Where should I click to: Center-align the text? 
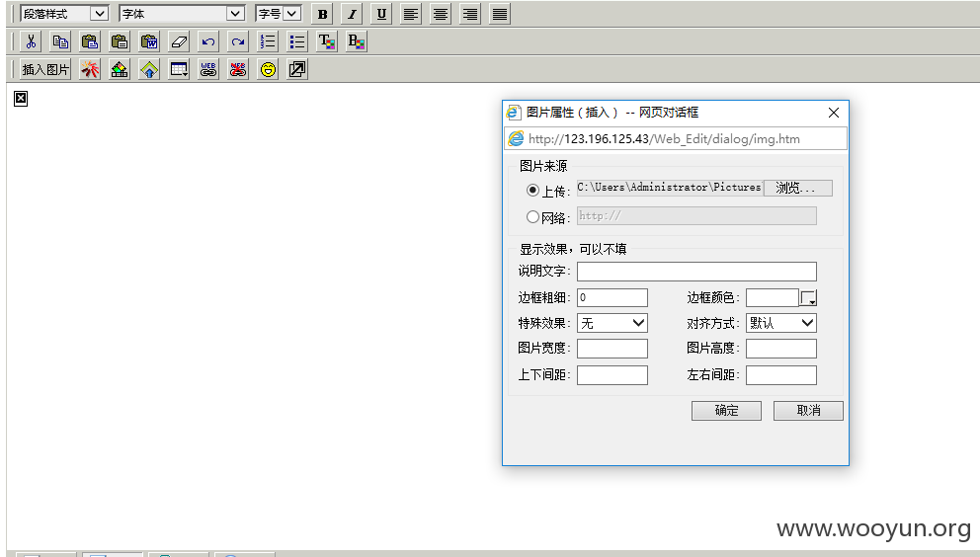(x=440, y=14)
